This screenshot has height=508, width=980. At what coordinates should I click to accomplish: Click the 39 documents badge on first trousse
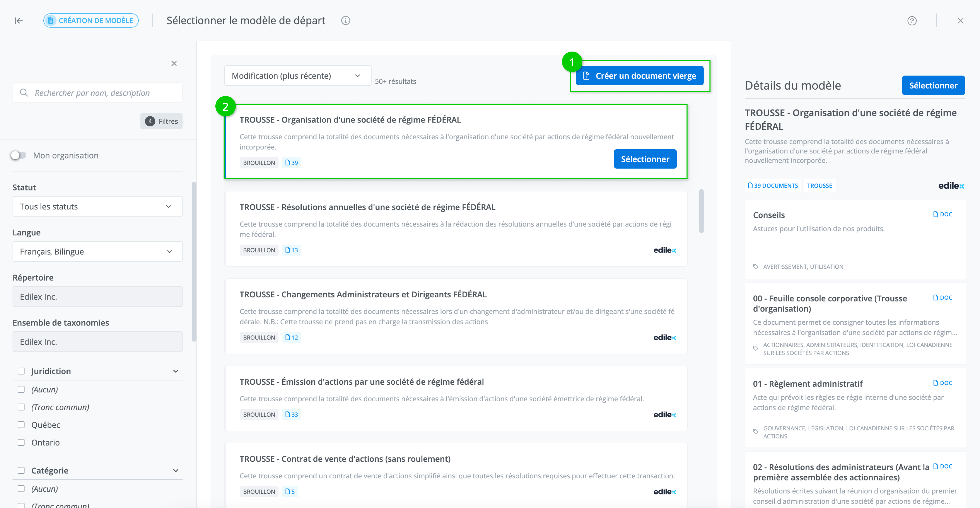pos(291,163)
